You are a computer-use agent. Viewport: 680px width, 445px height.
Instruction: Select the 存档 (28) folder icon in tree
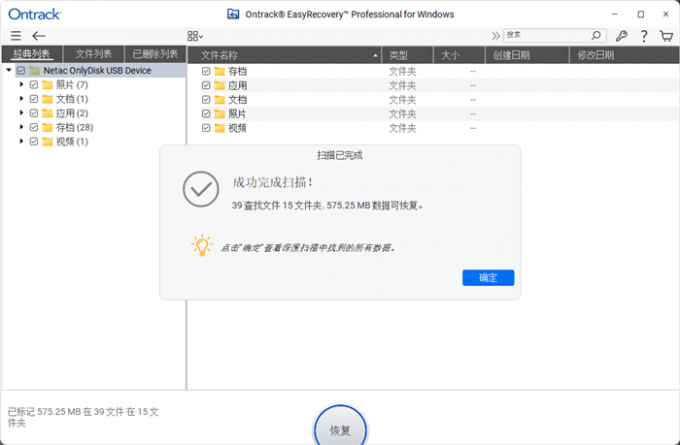pos(47,127)
